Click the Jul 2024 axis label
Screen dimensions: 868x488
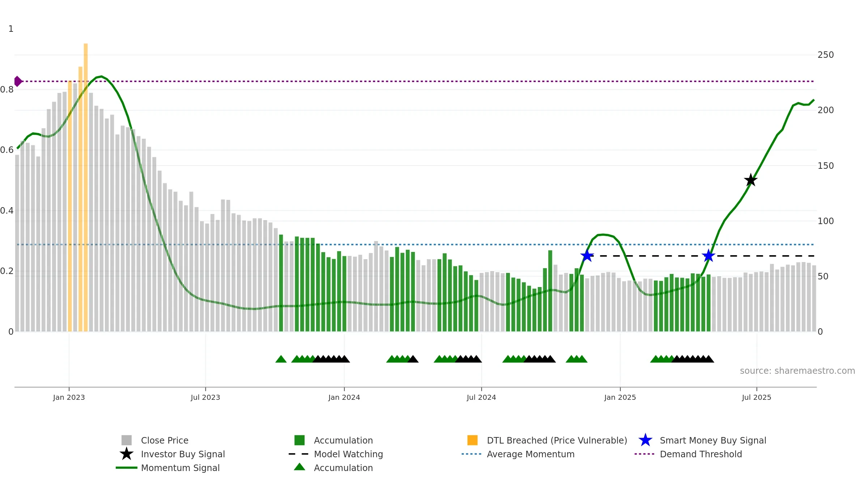point(481,398)
